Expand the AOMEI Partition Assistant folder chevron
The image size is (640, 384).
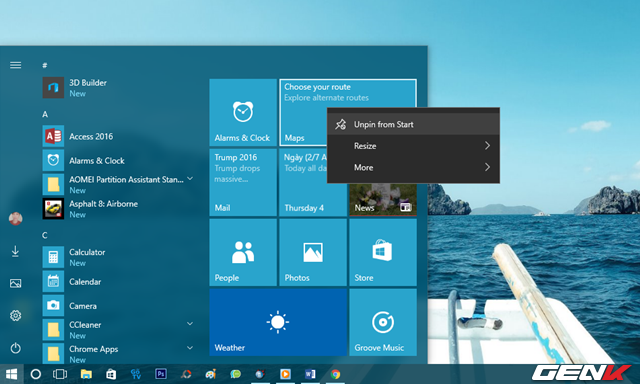point(190,179)
